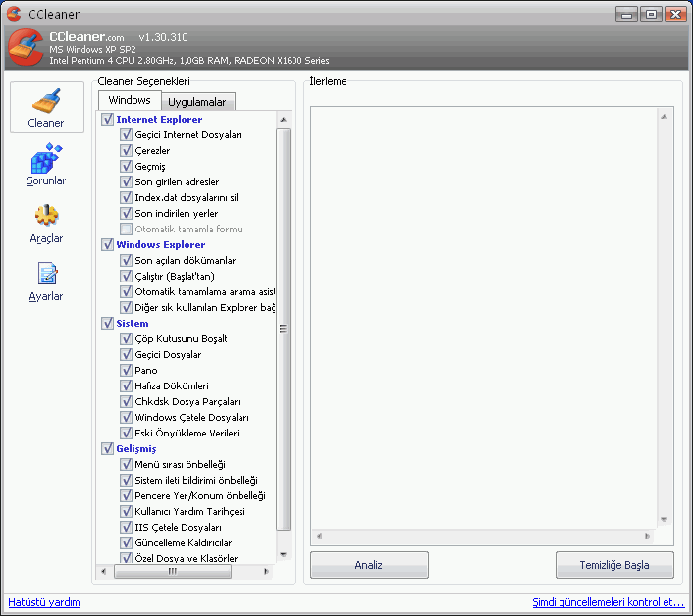Toggle Son açılan dökümanlar checkbox
This screenshot has height=616, width=693.
[126, 260]
